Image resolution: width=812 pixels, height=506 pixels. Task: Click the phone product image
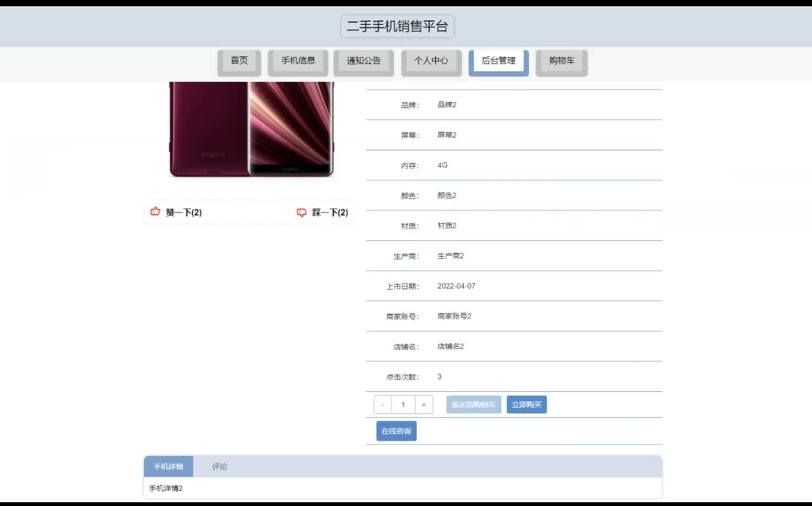(251, 129)
